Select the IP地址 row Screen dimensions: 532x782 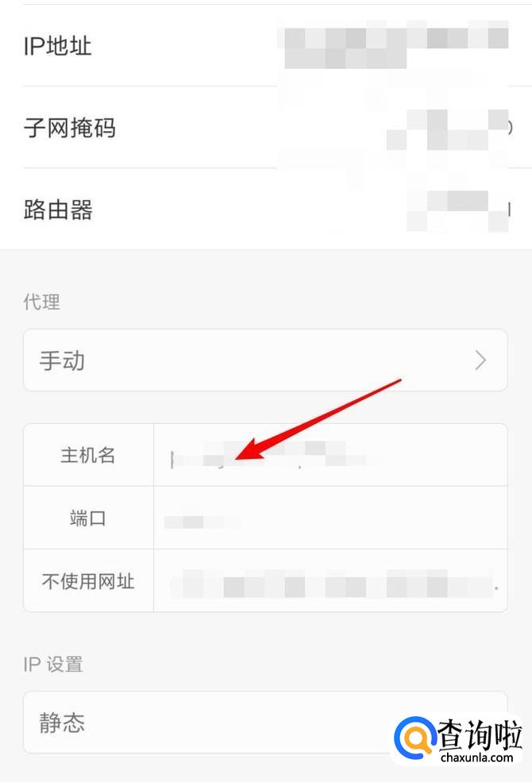point(266,45)
